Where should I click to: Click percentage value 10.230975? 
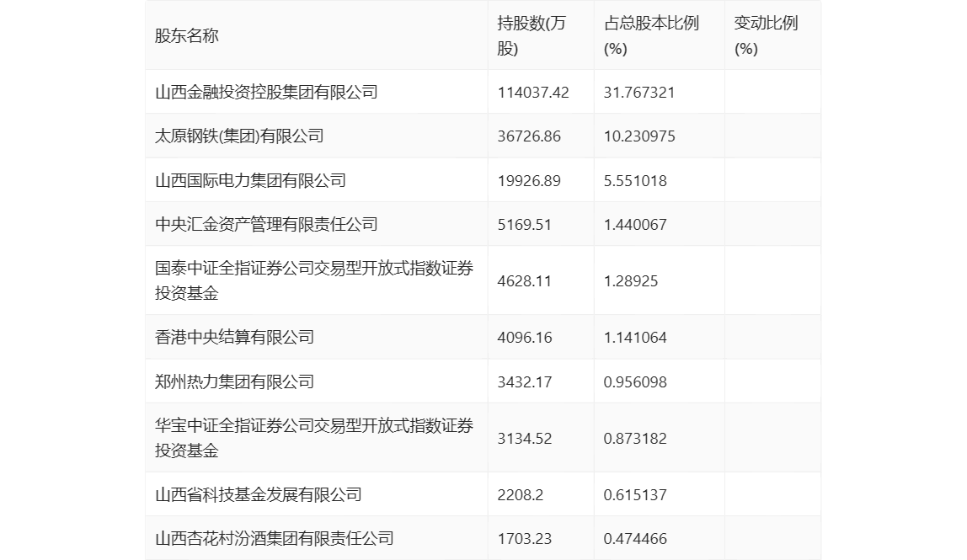(639, 136)
